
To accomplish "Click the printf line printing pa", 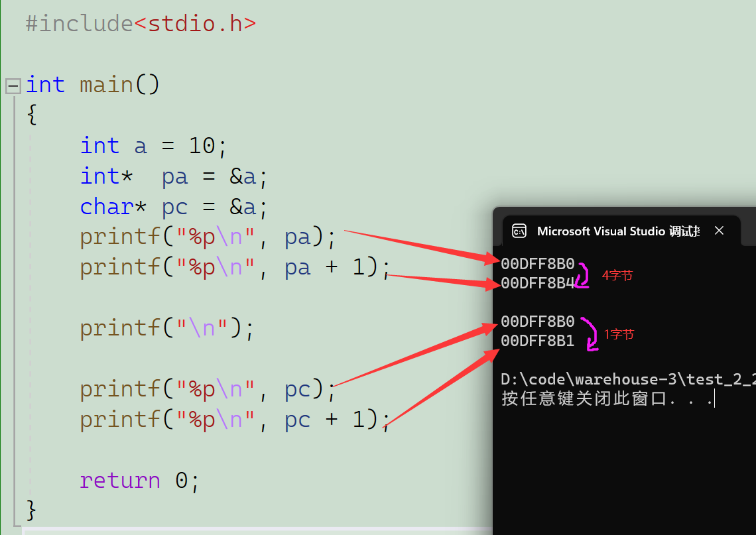I will tap(208, 237).
